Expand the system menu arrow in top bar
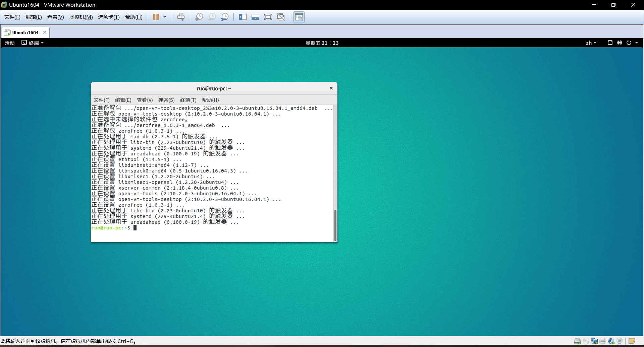Screen dimensions: 644x347 637,43
